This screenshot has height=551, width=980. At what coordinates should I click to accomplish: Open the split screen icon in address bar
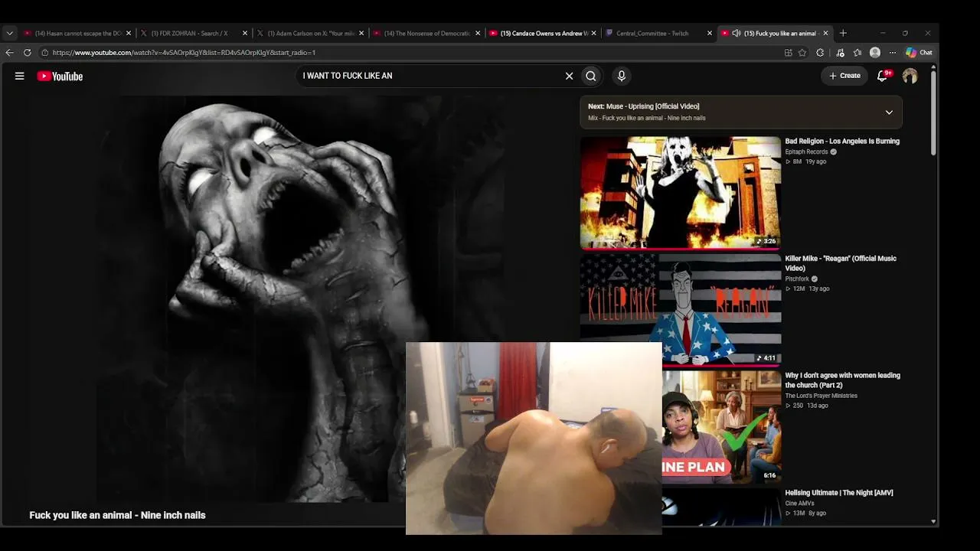(x=788, y=53)
